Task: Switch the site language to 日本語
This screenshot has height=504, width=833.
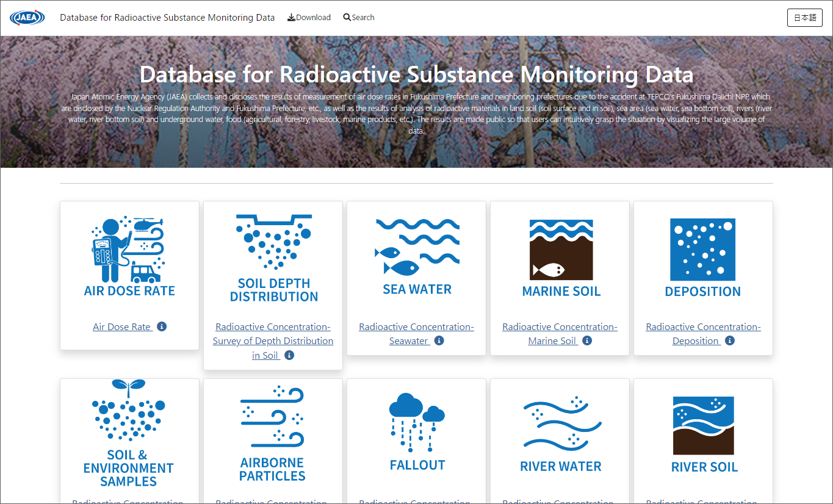Action: coord(804,18)
